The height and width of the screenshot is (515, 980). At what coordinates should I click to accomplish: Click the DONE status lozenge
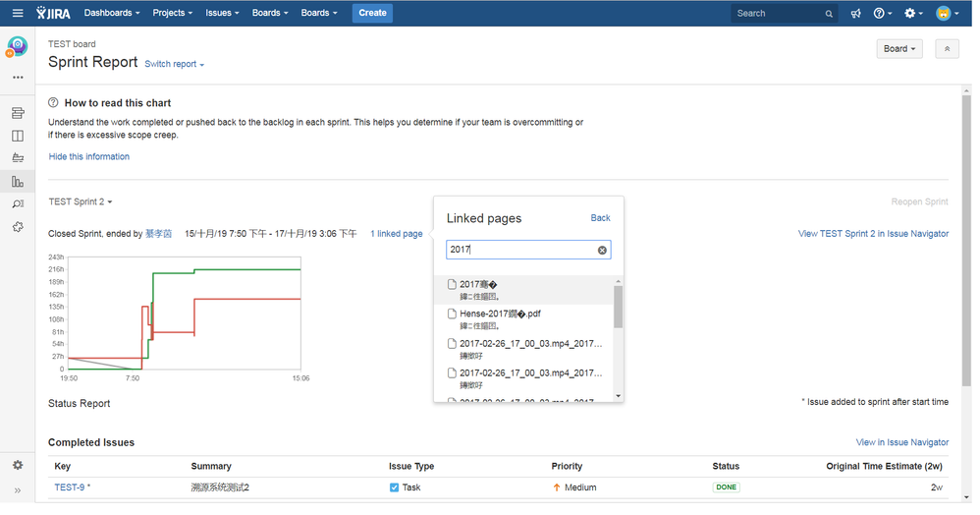[x=726, y=487]
